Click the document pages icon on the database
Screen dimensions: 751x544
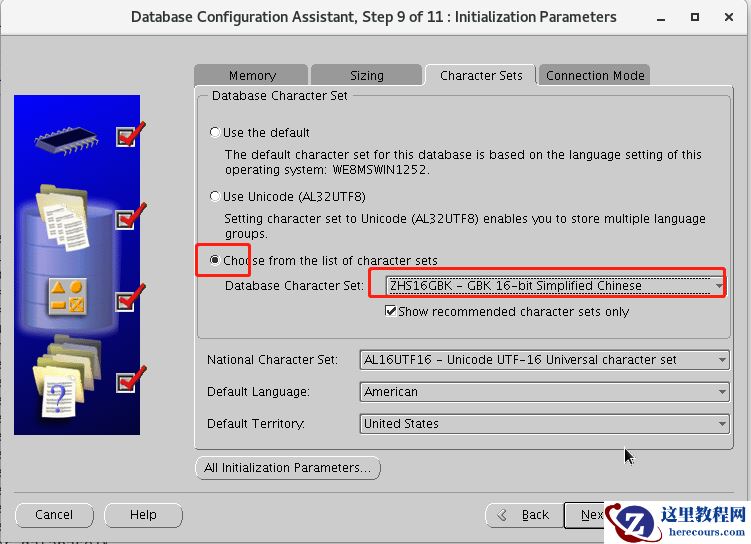click(x=62, y=218)
